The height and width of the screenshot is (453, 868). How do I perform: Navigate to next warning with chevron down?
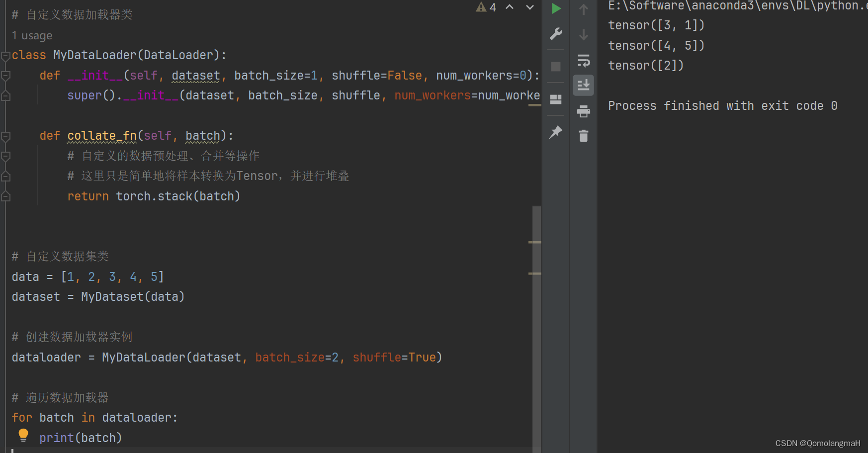529,7
